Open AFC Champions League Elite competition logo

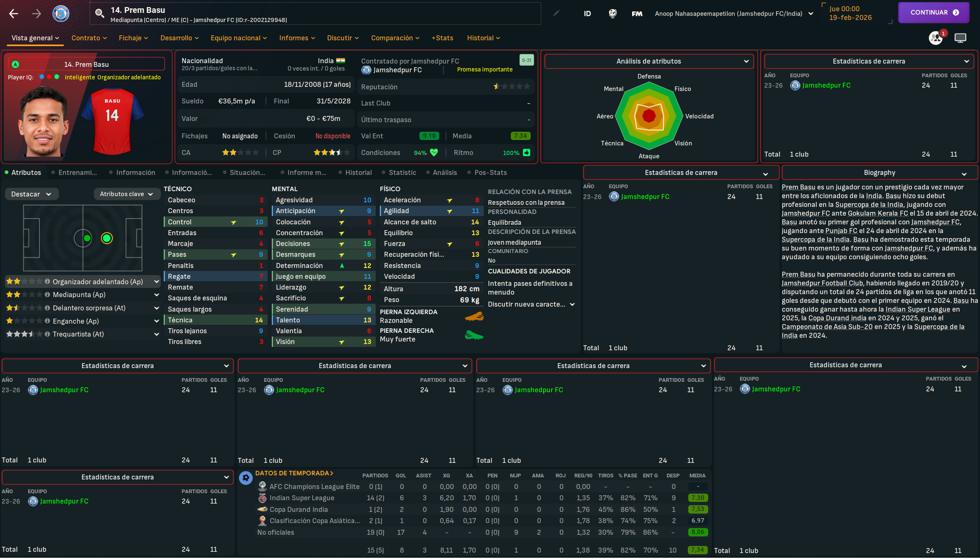pyautogui.click(x=262, y=487)
